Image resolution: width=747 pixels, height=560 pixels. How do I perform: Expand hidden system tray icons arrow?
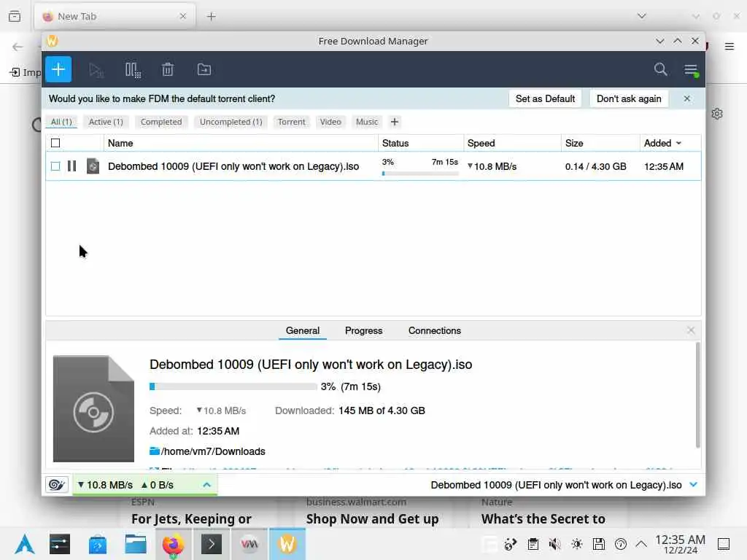point(642,544)
